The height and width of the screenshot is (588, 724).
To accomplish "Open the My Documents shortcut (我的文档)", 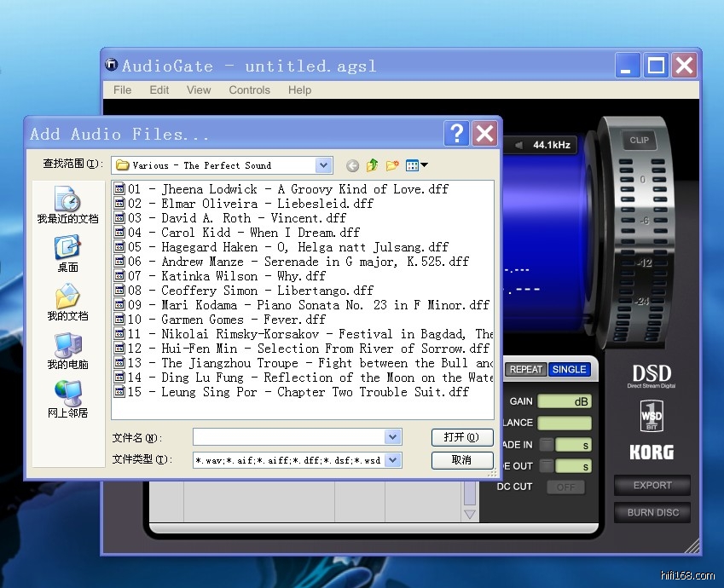I will [x=67, y=303].
